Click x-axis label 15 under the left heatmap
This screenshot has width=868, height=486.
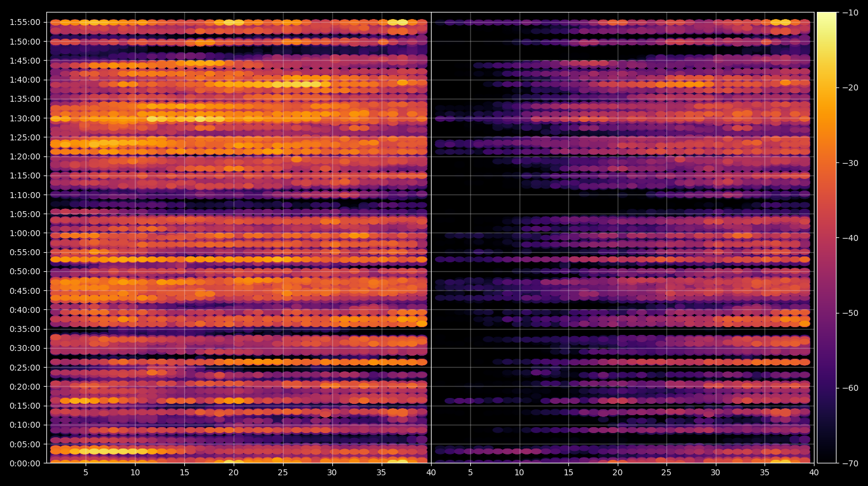[184, 472]
